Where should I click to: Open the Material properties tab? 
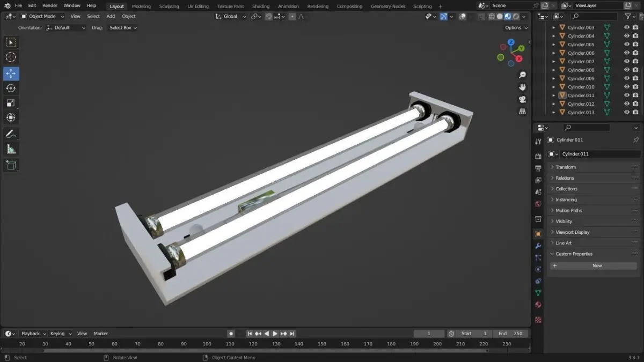coord(538,305)
